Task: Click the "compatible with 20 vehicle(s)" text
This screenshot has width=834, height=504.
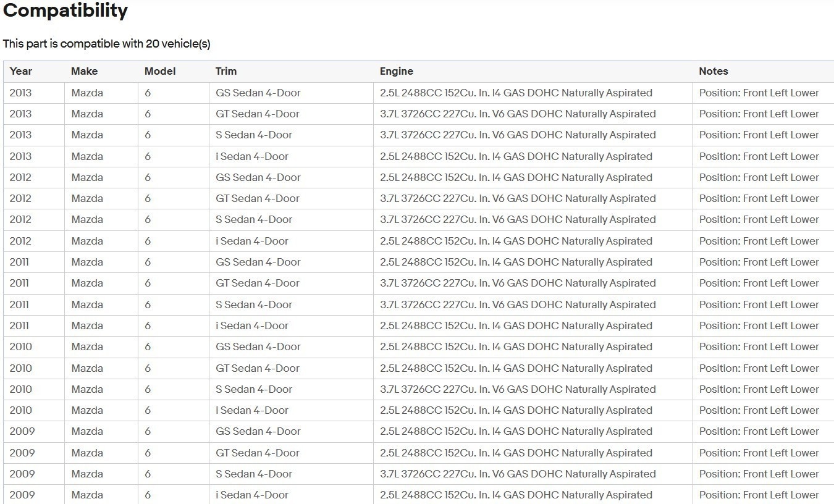Action: point(106,44)
